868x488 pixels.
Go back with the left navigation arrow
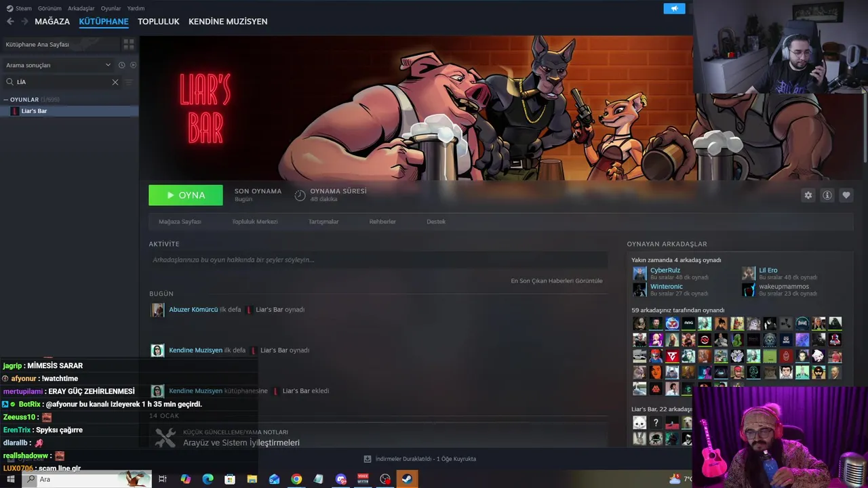[10, 22]
